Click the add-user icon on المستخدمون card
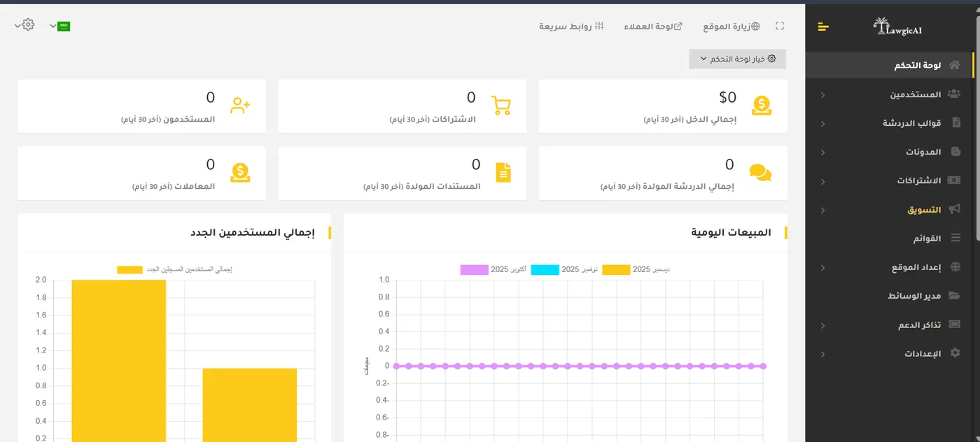 click(240, 106)
